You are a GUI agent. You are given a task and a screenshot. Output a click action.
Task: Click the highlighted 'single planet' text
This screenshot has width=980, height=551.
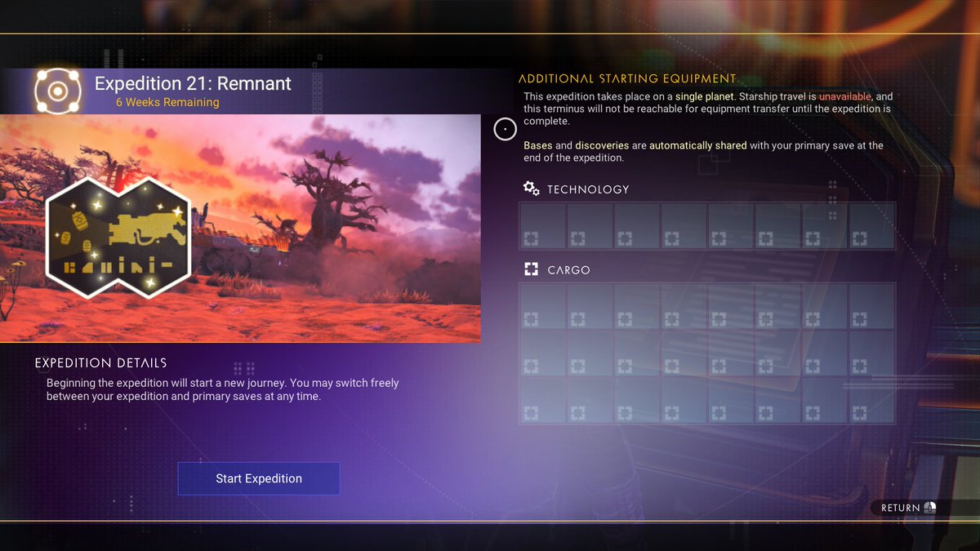pyautogui.click(x=706, y=96)
